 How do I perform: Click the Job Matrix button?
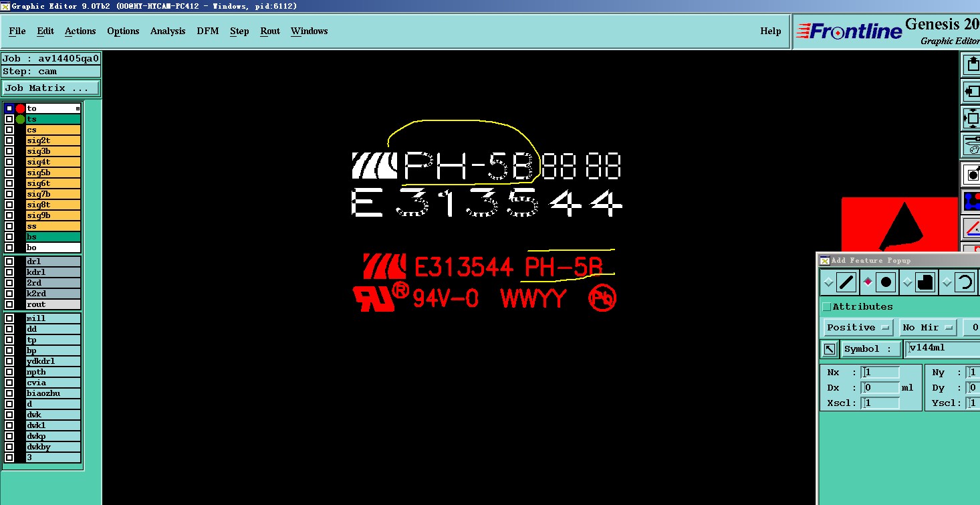coord(51,88)
